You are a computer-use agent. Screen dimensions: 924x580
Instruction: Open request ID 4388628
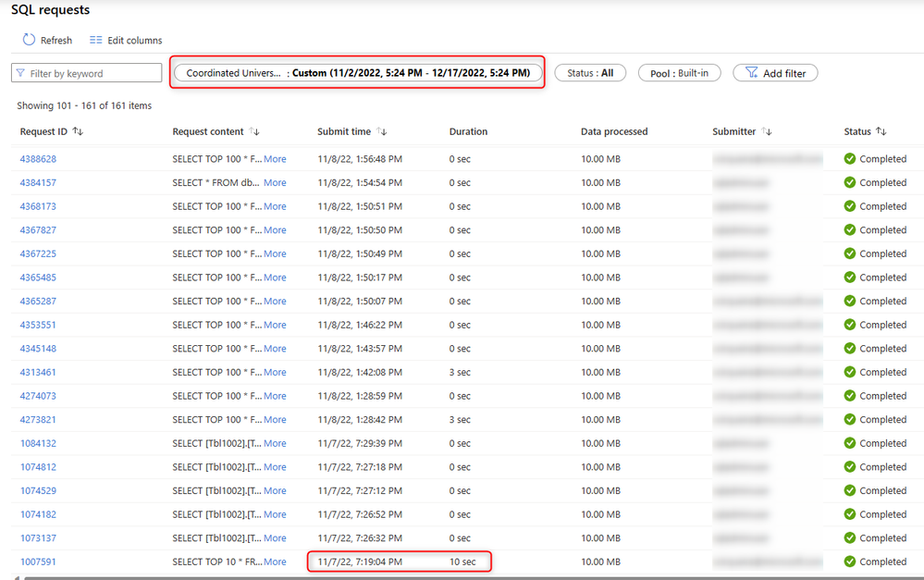[x=38, y=159]
